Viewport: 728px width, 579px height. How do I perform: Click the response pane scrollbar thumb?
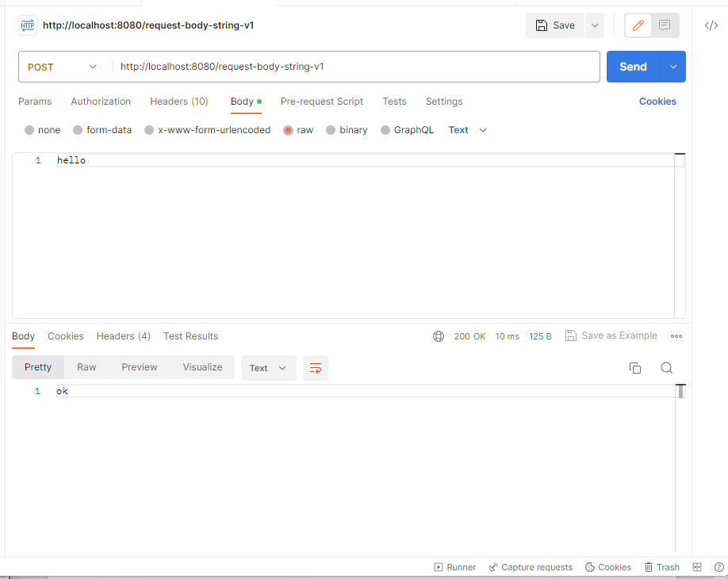(x=680, y=391)
